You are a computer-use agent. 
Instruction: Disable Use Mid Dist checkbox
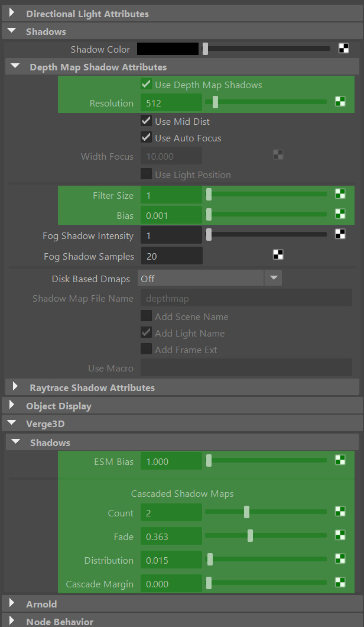tap(146, 121)
